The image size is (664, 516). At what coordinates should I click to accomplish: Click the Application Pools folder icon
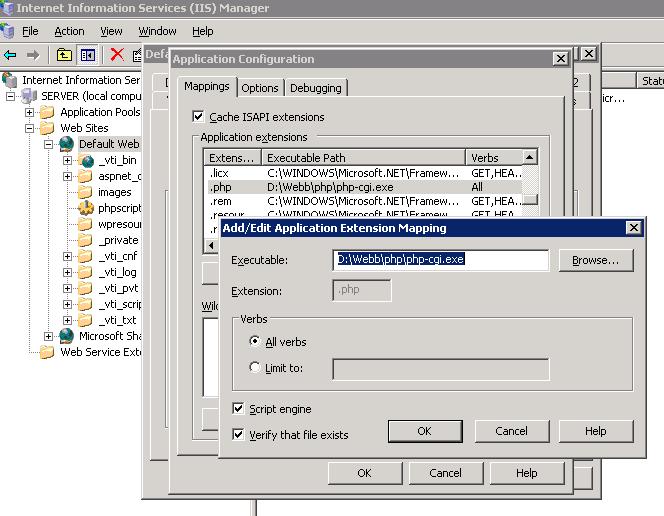47,112
